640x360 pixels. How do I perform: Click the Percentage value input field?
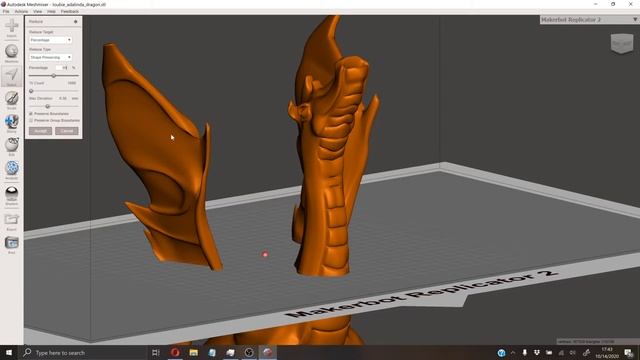click(x=62, y=68)
